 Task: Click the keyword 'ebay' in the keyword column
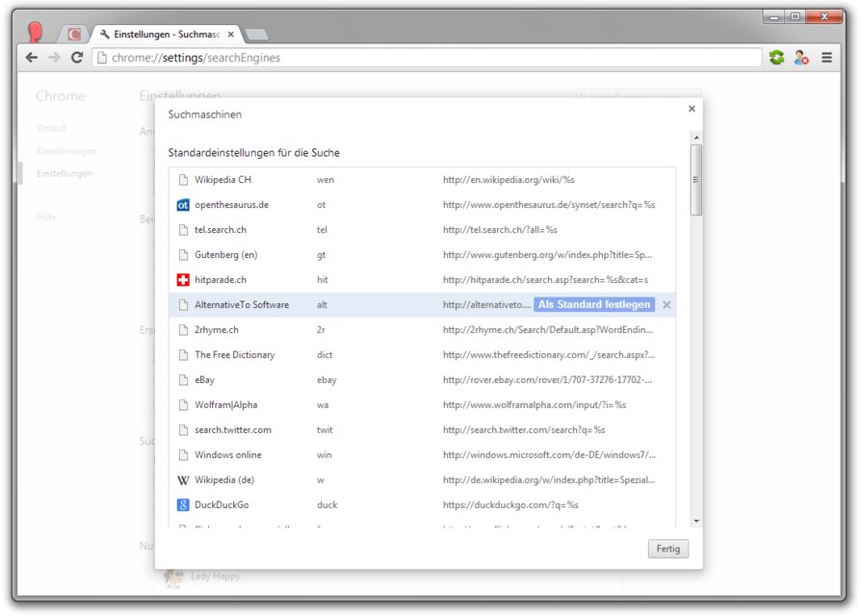coord(326,380)
